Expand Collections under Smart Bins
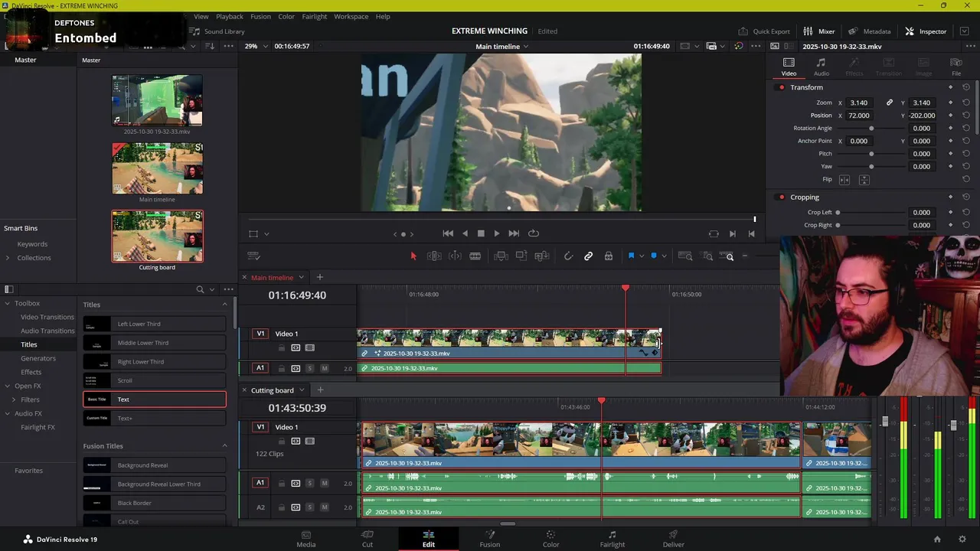 7,258
